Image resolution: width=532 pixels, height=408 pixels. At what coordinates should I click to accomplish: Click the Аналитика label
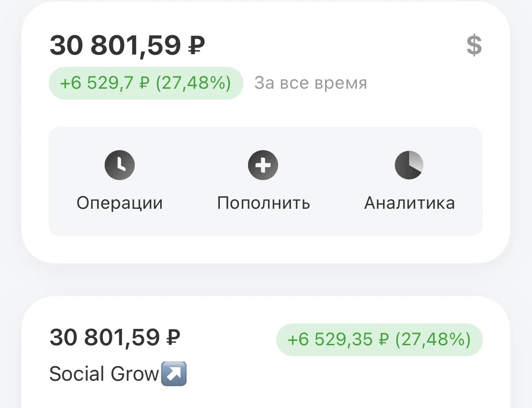point(409,203)
